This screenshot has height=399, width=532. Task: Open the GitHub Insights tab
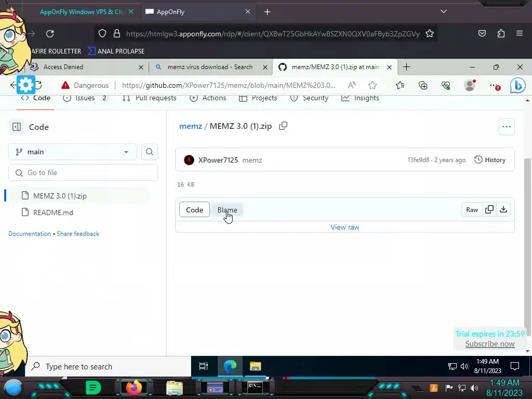pyautogui.click(x=360, y=98)
